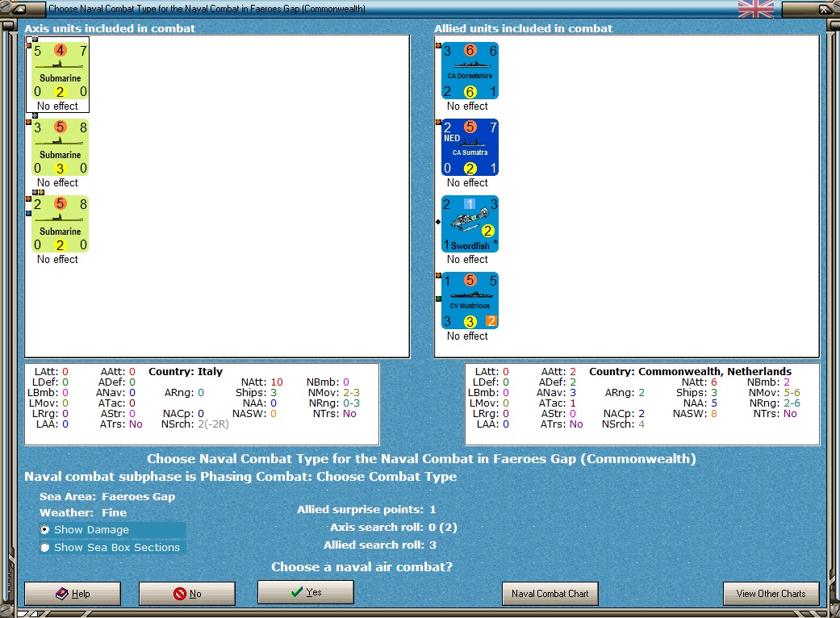Image resolution: width=840 pixels, height=618 pixels.
Task: Select the Submarine counter with values 2-5-8
Action: [60, 223]
